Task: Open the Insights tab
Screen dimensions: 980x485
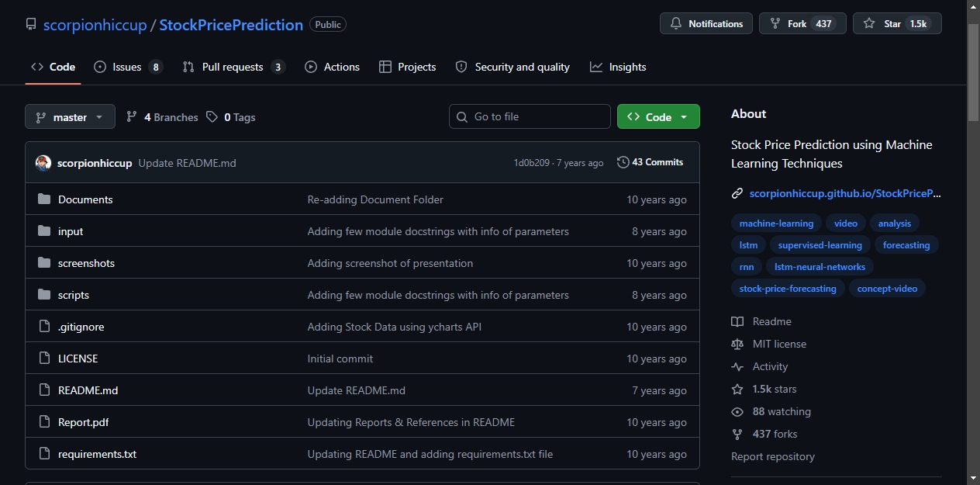Action: point(618,67)
